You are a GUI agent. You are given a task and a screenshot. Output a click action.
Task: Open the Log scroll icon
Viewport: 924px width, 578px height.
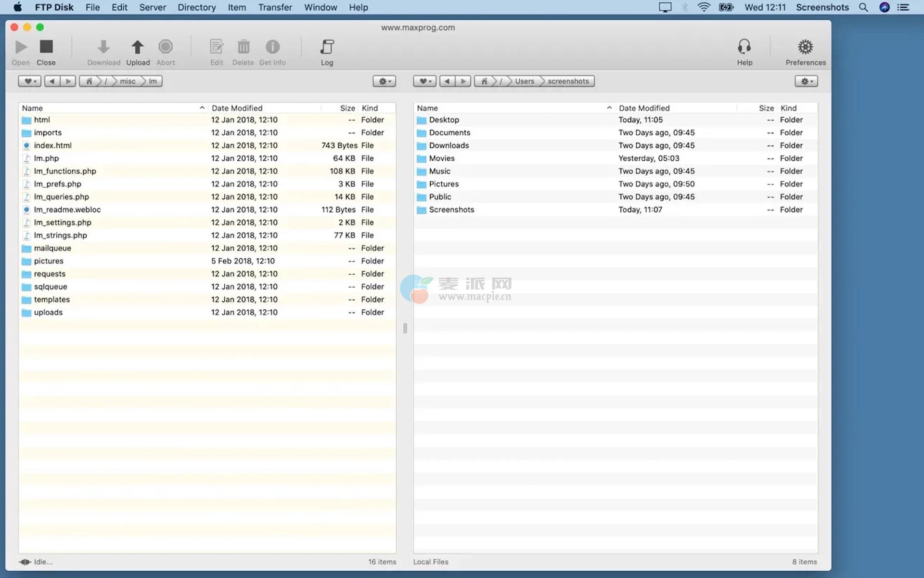point(327,47)
